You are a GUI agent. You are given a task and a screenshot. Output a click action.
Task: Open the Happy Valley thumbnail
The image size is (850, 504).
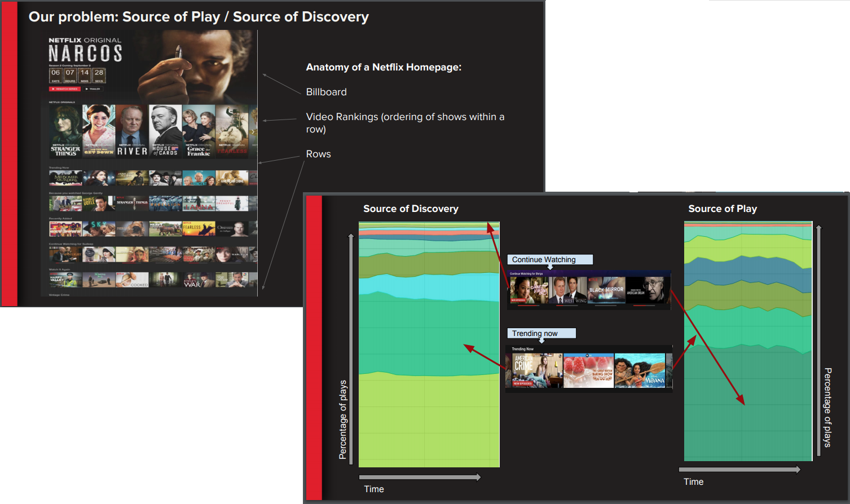(65, 280)
